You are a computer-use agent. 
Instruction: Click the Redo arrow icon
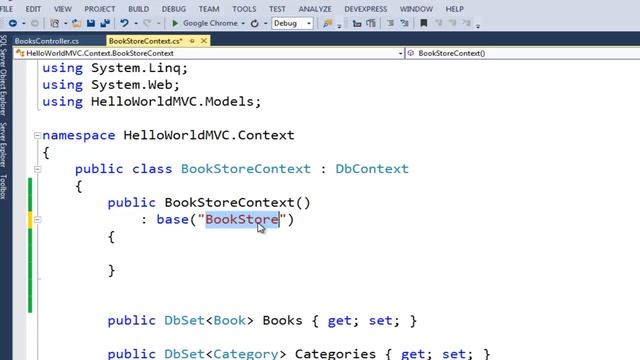pyautogui.click(x=147, y=23)
